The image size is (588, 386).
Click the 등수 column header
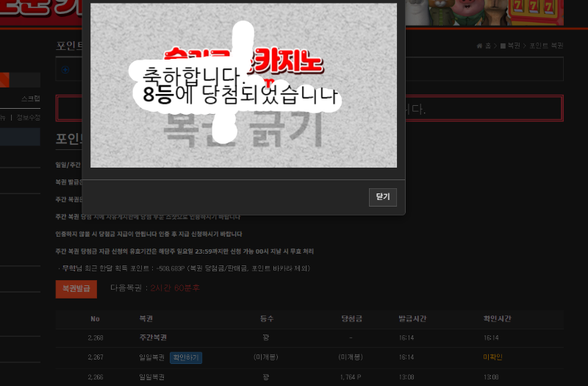click(266, 318)
